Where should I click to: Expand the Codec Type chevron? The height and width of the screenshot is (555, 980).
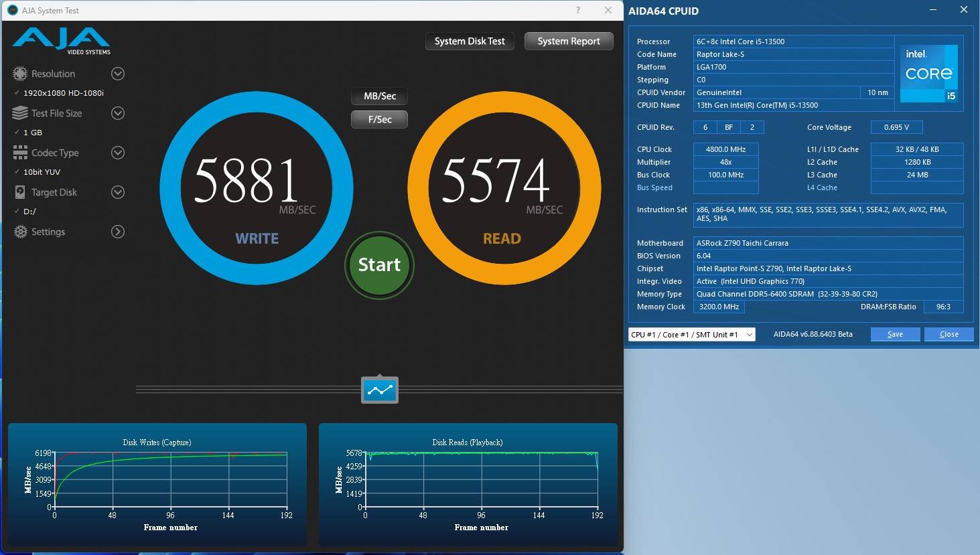coord(118,153)
